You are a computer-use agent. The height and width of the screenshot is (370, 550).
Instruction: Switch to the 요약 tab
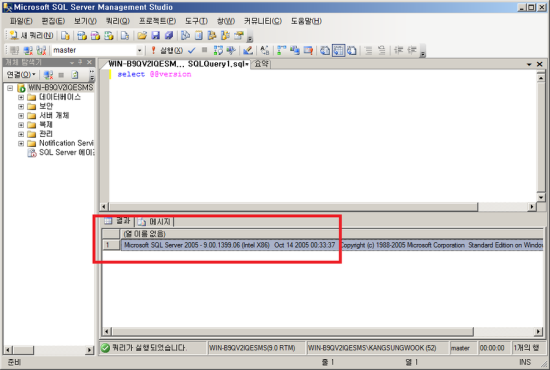pyautogui.click(x=261, y=64)
